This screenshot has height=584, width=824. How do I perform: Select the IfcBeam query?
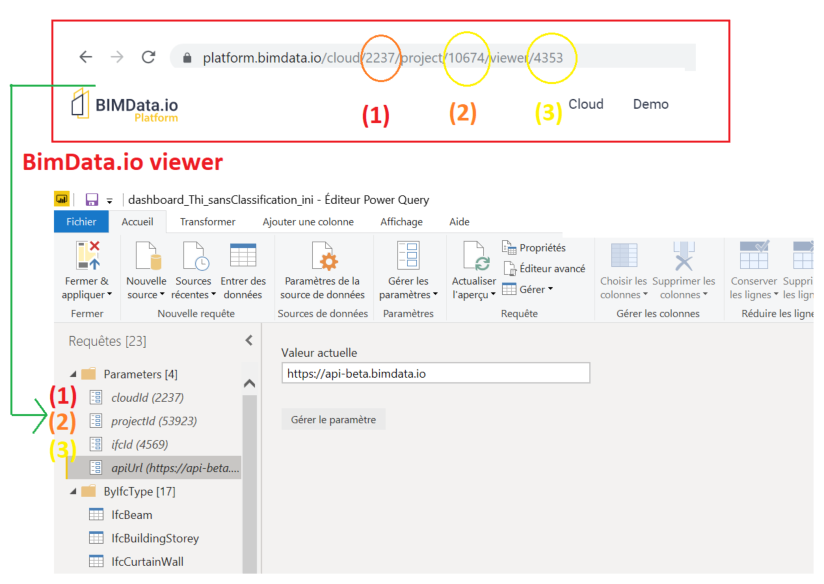131,515
